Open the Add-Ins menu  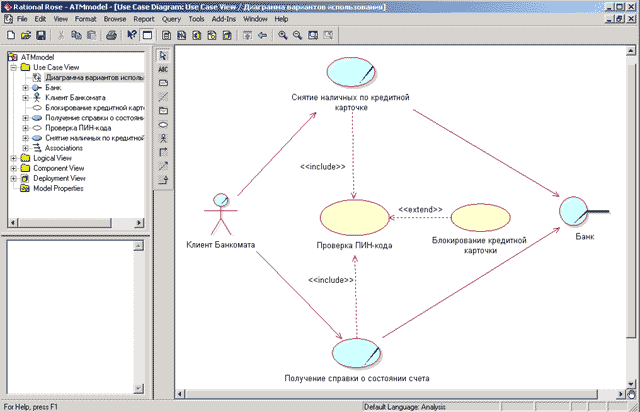224,19
